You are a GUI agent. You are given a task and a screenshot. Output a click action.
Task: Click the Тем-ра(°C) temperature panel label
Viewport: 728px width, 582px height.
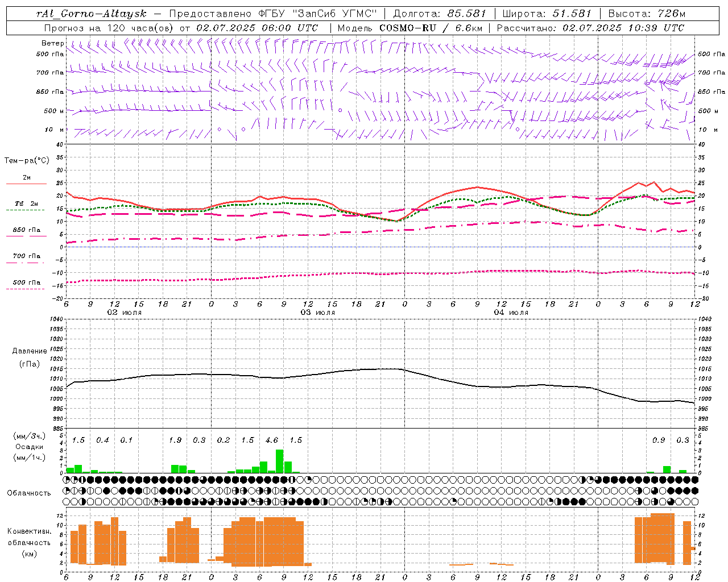(x=27, y=161)
